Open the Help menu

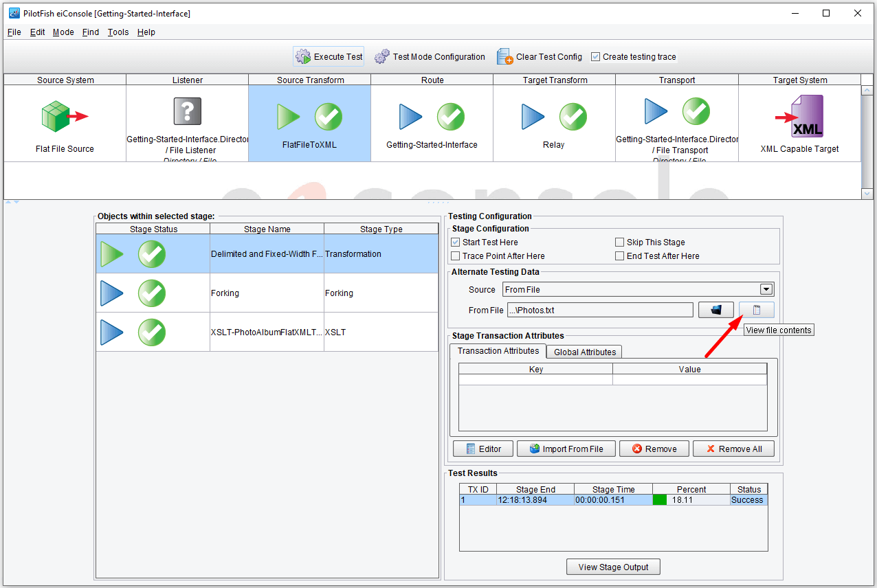[146, 32]
